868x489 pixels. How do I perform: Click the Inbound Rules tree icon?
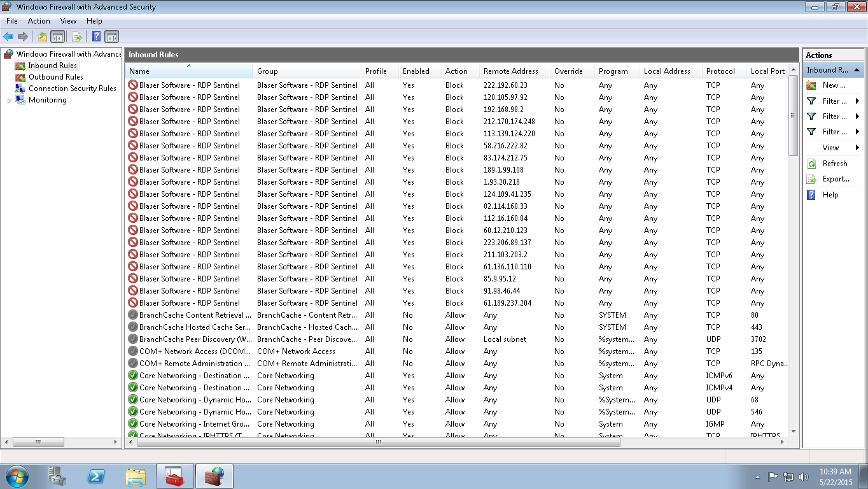[20, 66]
